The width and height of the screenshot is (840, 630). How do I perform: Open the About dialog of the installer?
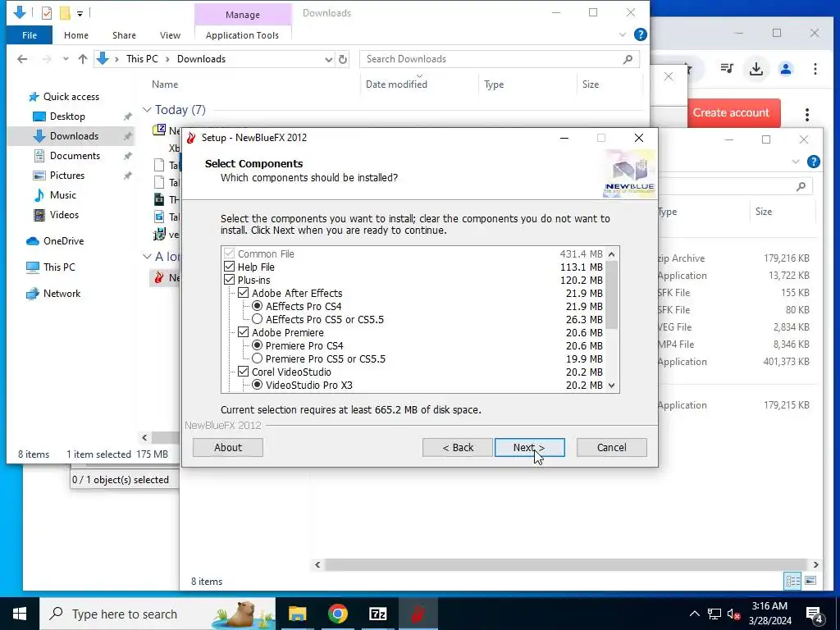click(x=228, y=447)
